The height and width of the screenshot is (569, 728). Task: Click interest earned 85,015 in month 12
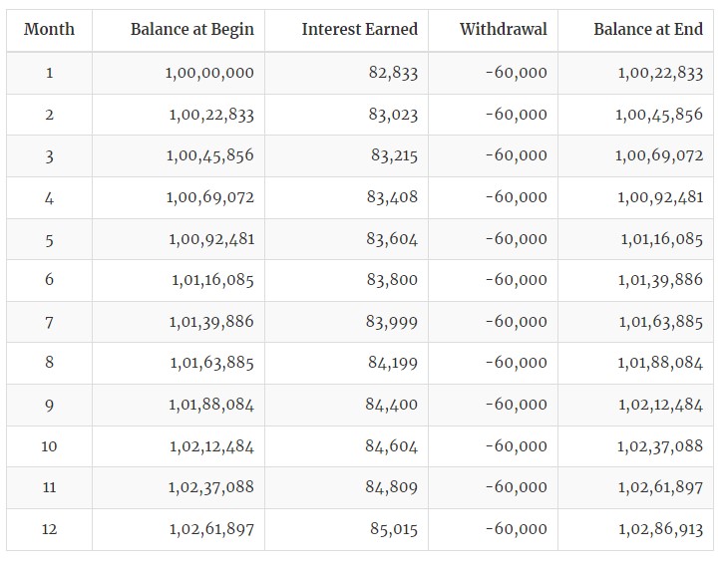pos(394,529)
